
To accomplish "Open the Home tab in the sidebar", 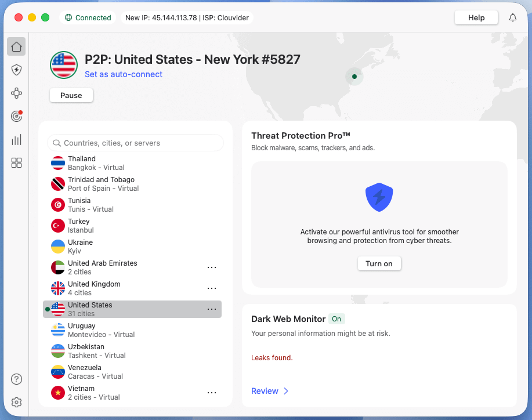I will (x=16, y=46).
